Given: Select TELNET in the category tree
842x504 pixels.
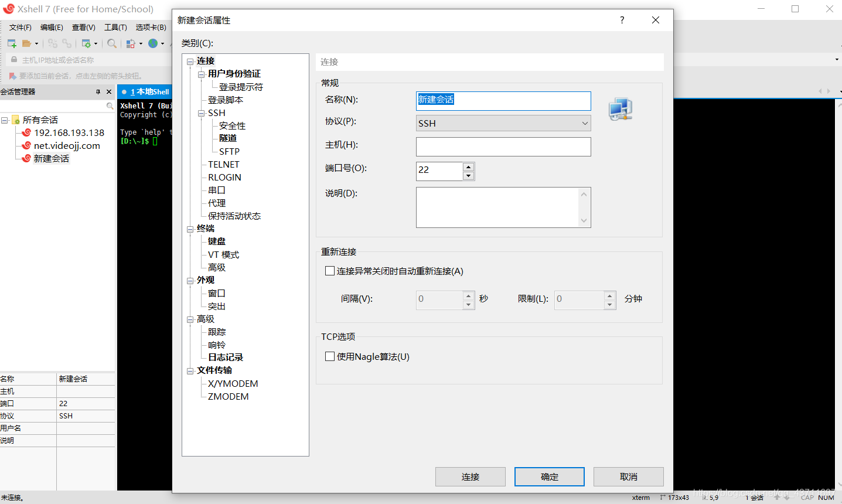Looking at the screenshot, I should (x=223, y=164).
